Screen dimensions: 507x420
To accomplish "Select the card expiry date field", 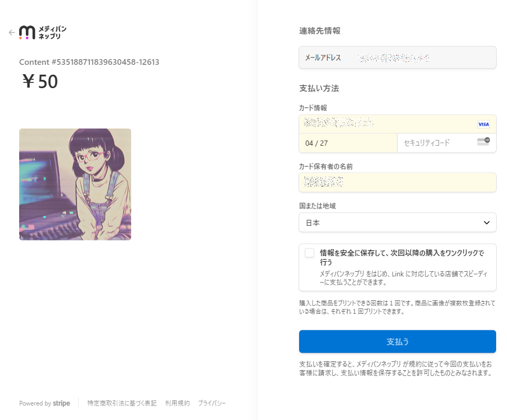I will tap(348, 143).
